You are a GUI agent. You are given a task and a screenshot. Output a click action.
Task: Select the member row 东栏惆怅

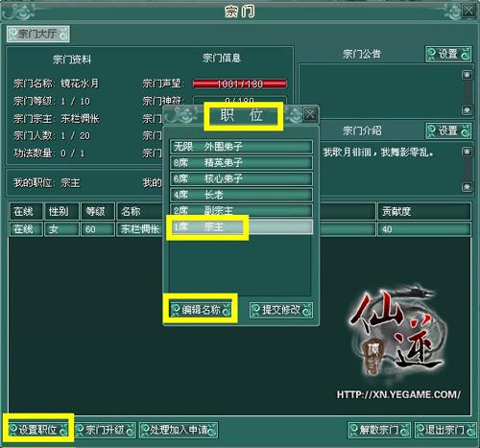point(240,229)
